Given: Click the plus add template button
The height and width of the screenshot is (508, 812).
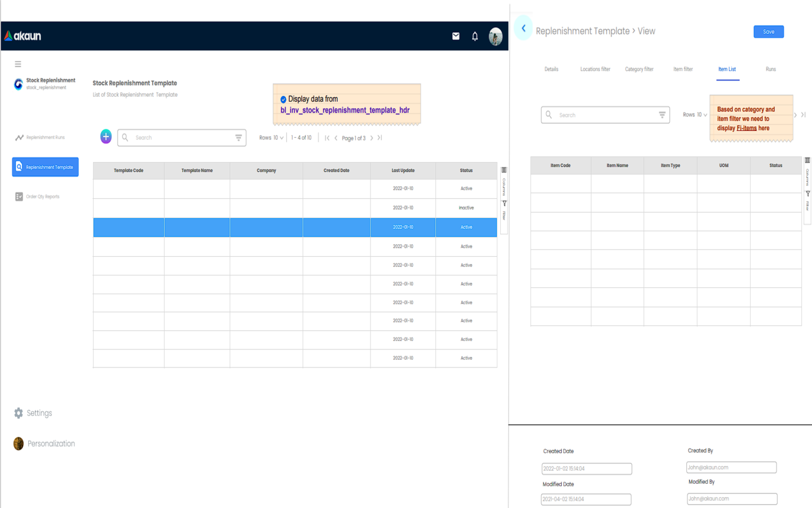Looking at the screenshot, I should [x=106, y=137].
